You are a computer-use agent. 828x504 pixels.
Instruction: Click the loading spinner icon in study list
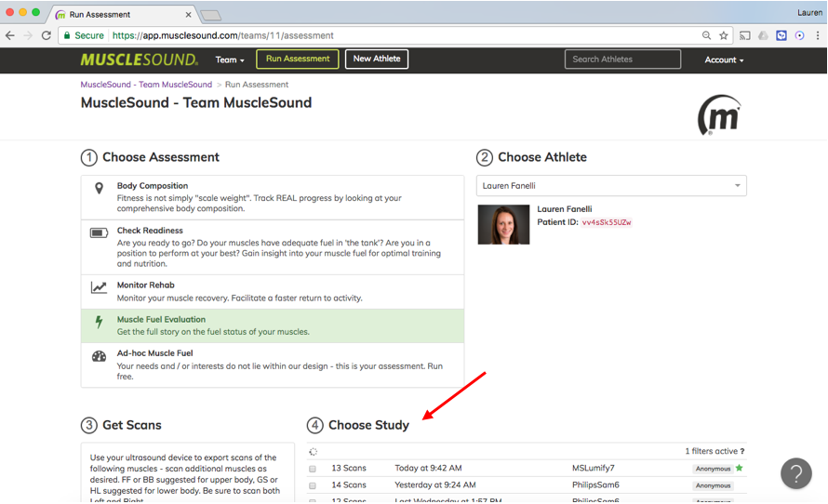314,452
